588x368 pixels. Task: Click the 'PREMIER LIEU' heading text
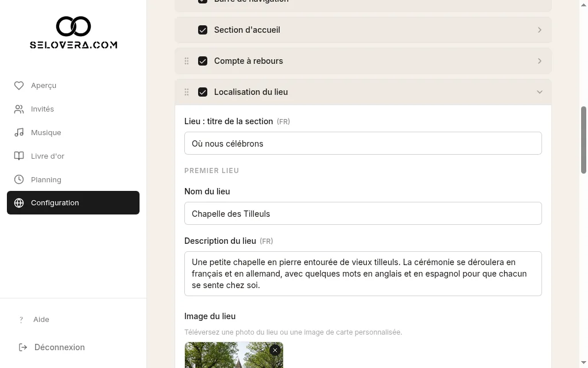(x=211, y=170)
